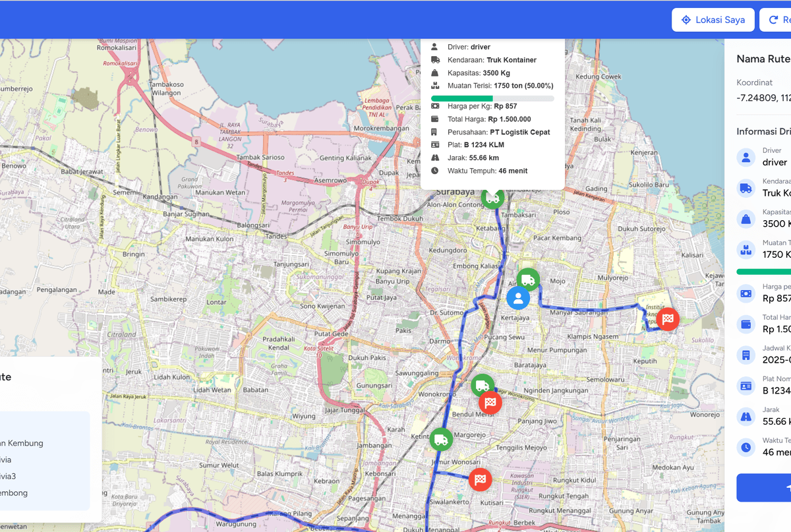This screenshot has width=791, height=532.
Task: Click the Waktu Tempuh clock icon in sidebar
Action: pos(746,447)
